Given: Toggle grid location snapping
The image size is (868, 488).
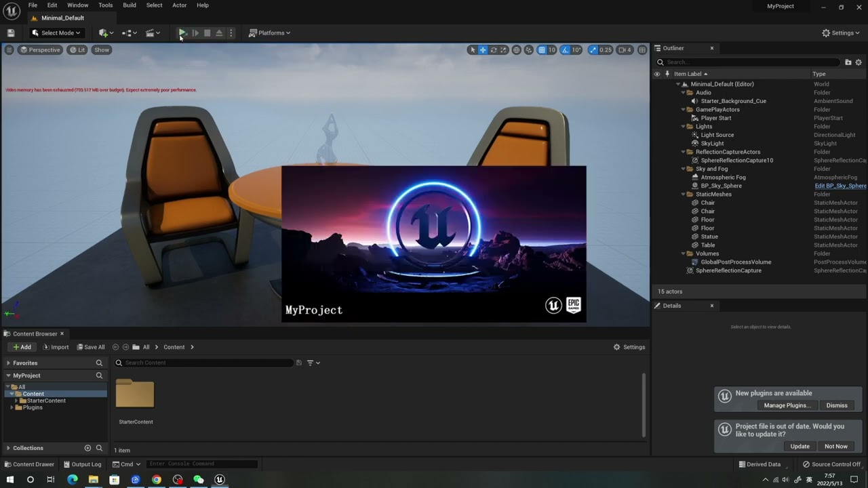Looking at the screenshot, I should (x=542, y=49).
